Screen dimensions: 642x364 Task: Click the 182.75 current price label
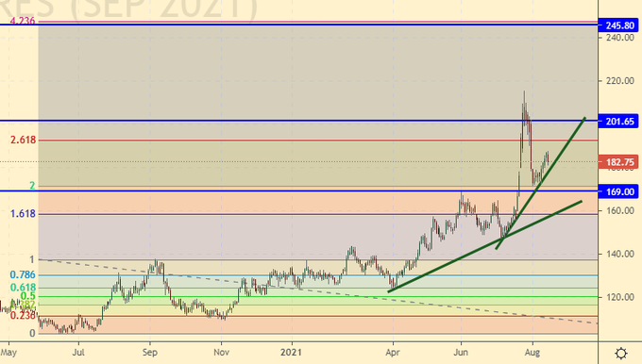coord(618,162)
